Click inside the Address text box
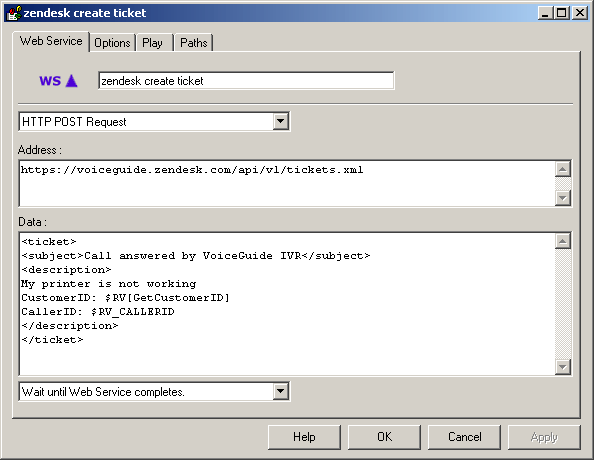 (x=287, y=183)
